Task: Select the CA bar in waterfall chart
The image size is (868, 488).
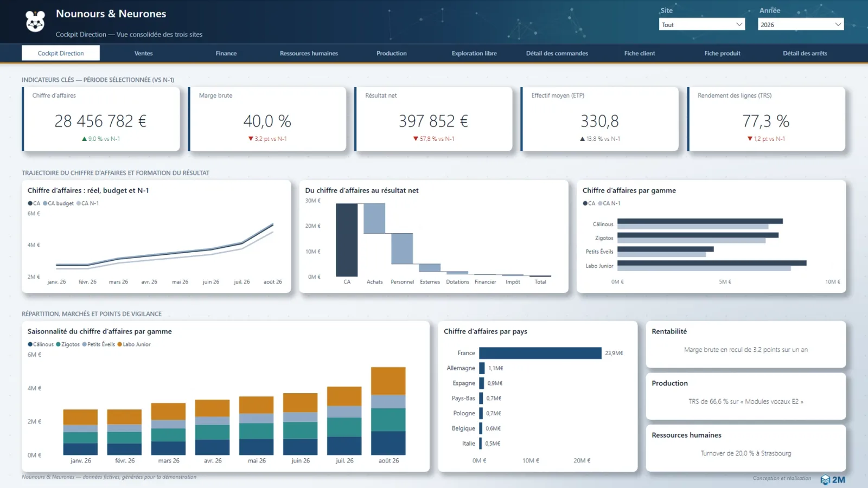Action: click(347, 240)
